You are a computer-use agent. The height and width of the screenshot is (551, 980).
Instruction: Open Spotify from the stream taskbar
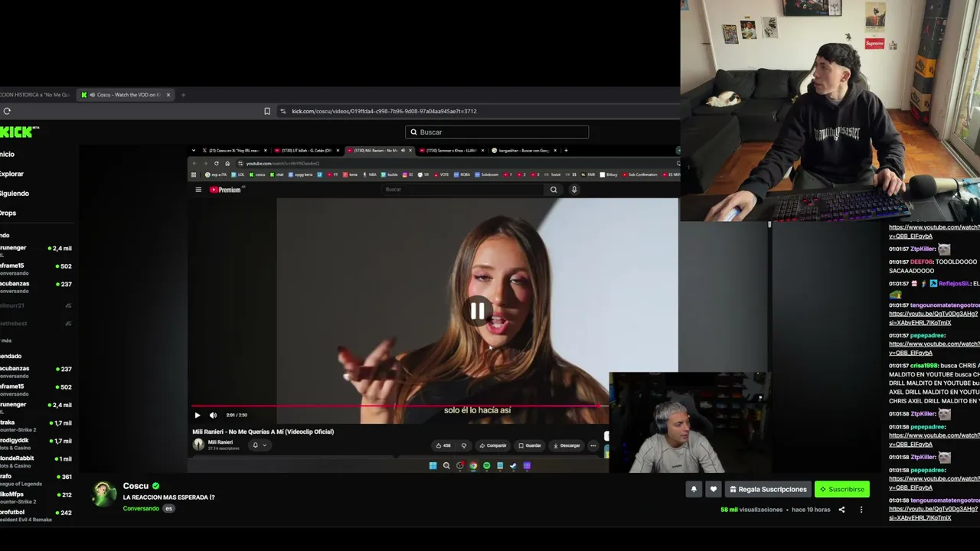(487, 465)
